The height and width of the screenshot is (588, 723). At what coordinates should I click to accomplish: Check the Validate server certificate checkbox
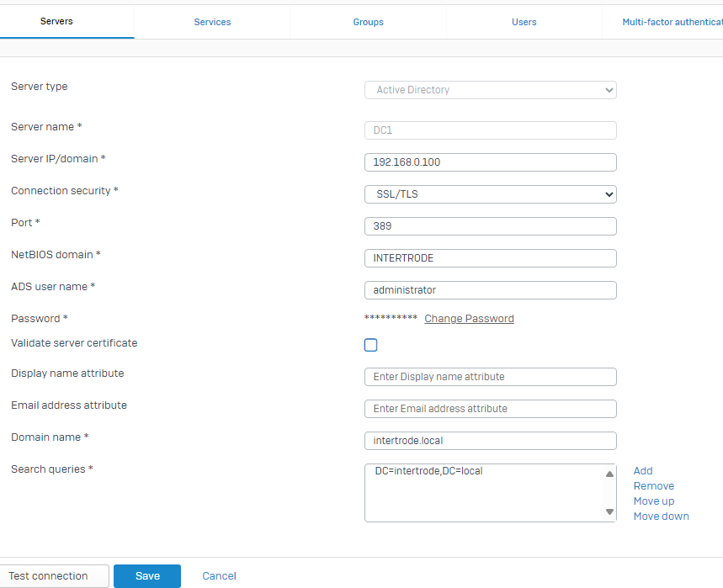tap(370, 345)
